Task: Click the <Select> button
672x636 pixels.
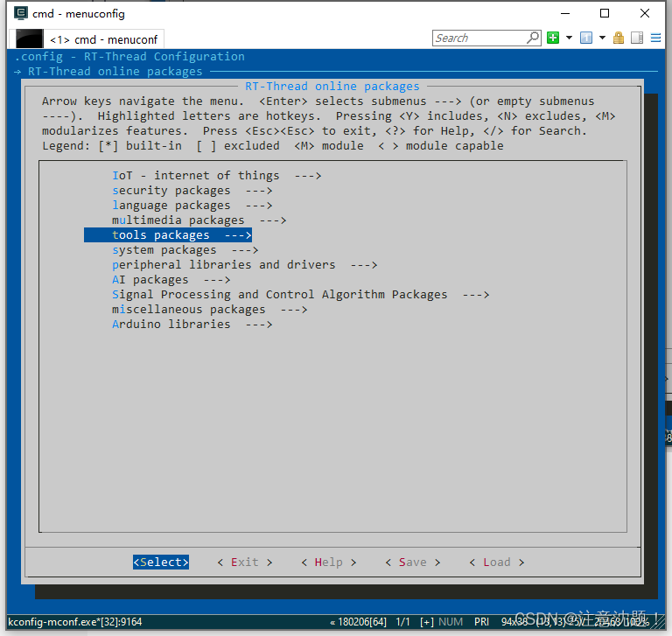Action: click(161, 563)
